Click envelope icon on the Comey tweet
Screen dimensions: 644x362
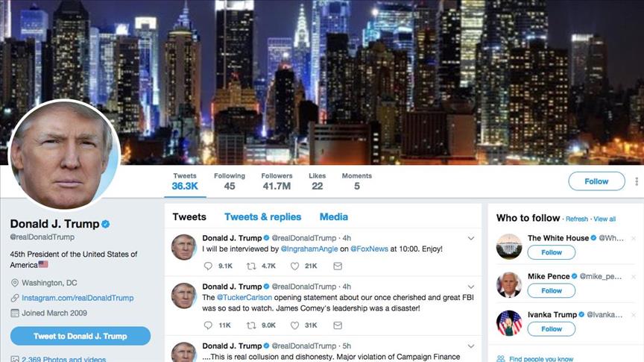click(338, 325)
